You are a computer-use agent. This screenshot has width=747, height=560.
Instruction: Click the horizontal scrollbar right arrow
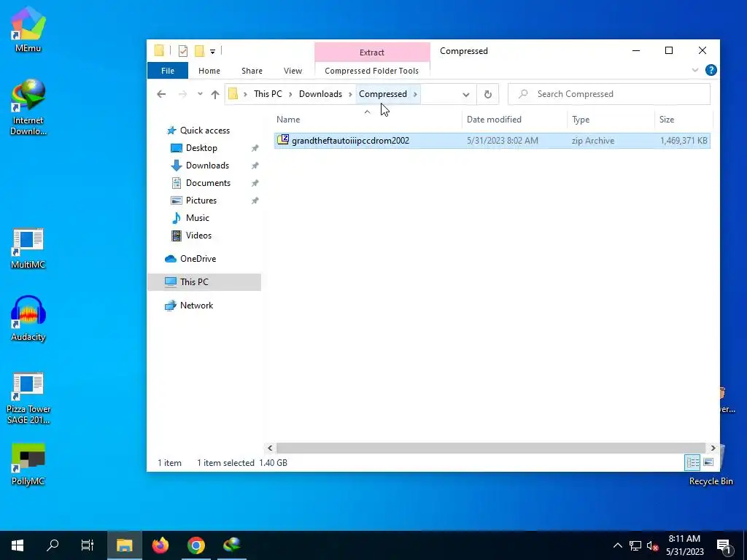[713, 448]
